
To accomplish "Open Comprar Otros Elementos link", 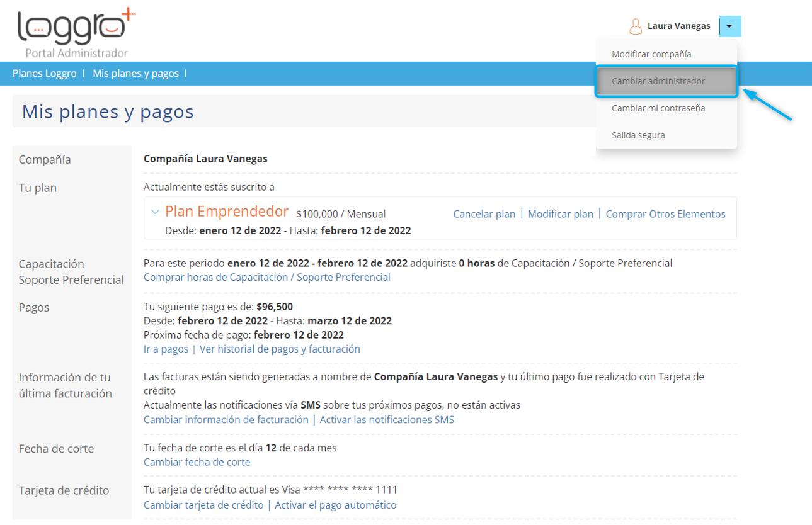I will pyautogui.click(x=665, y=214).
